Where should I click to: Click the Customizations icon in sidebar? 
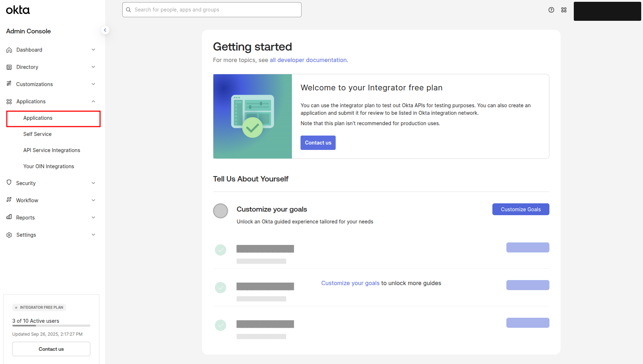(x=9, y=84)
